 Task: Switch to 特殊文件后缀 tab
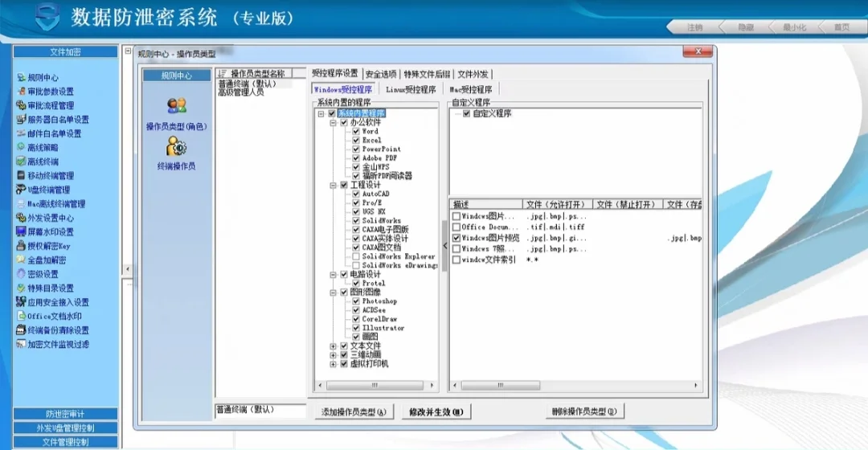coord(427,74)
